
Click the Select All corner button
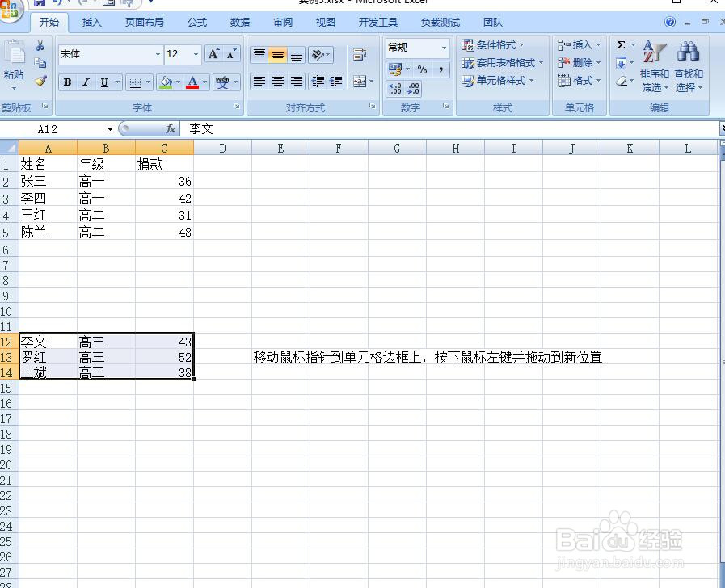pos(9,148)
